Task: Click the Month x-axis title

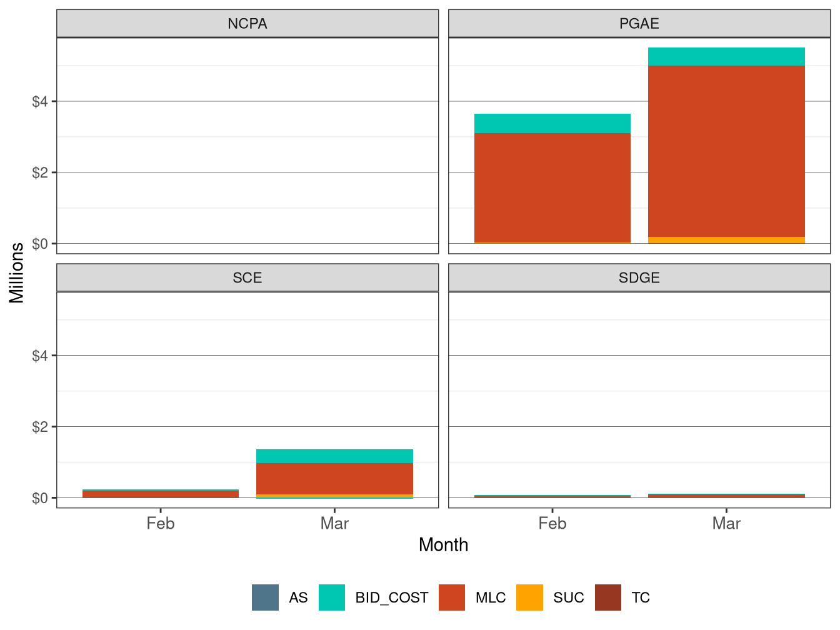Action: [x=444, y=545]
